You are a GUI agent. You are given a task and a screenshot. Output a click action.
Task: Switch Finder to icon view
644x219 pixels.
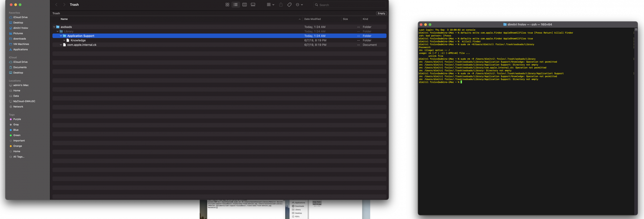[x=227, y=5]
